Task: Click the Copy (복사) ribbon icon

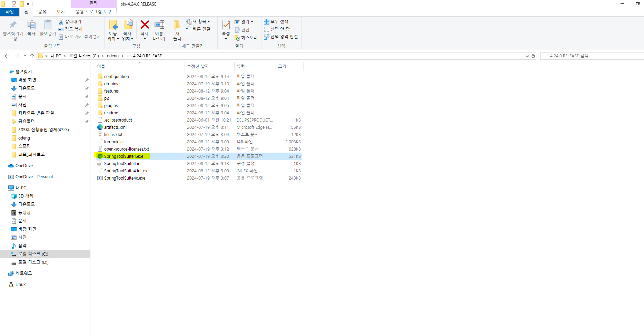Action: point(31,25)
